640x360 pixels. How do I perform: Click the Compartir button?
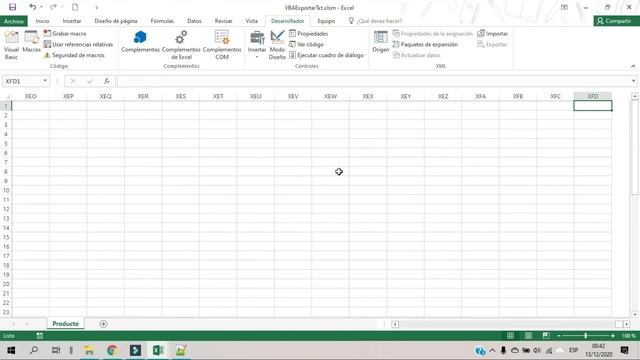click(x=616, y=21)
